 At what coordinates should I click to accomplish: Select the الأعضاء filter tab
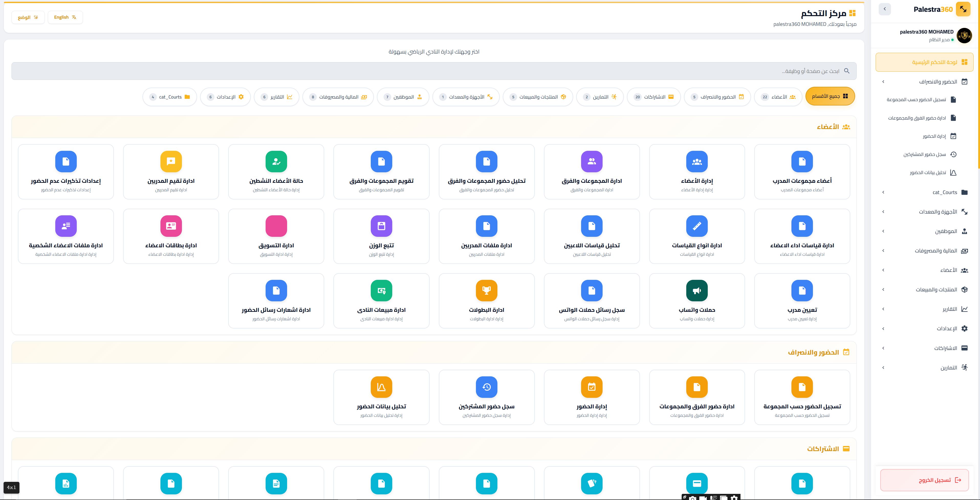(x=778, y=97)
